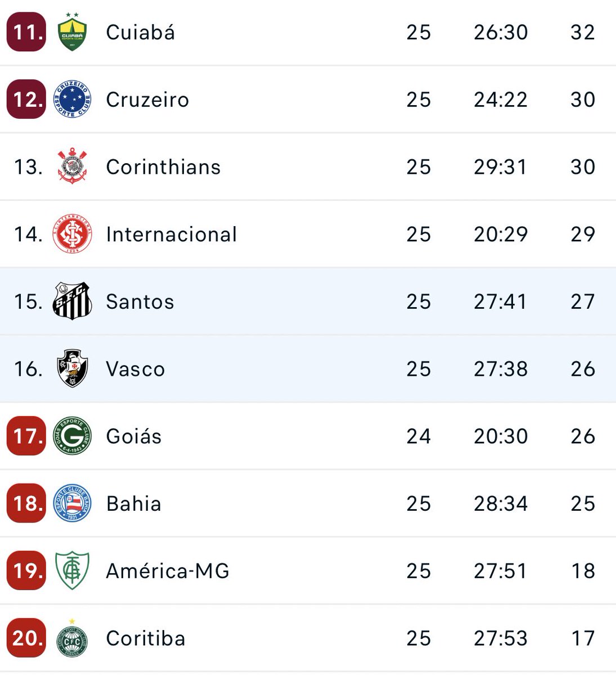Open the Internacional team name link
The height and width of the screenshot is (675, 616).
172,235
